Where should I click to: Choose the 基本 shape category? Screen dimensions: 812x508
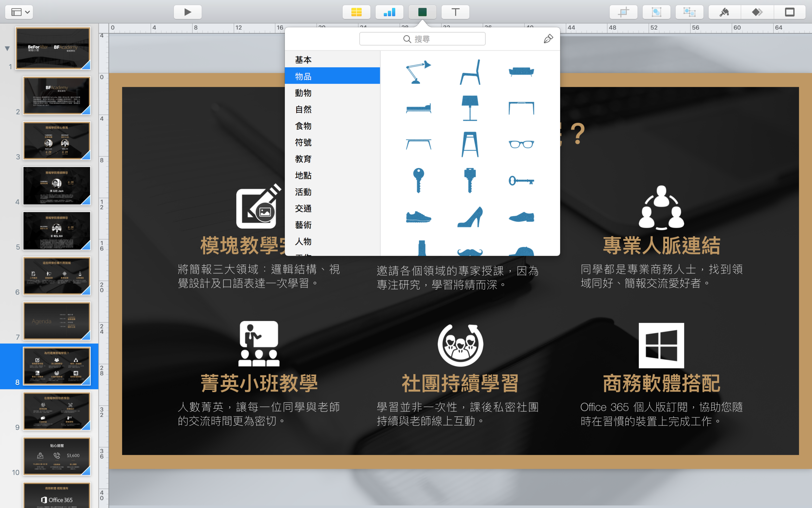pyautogui.click(x=303, y=60)
